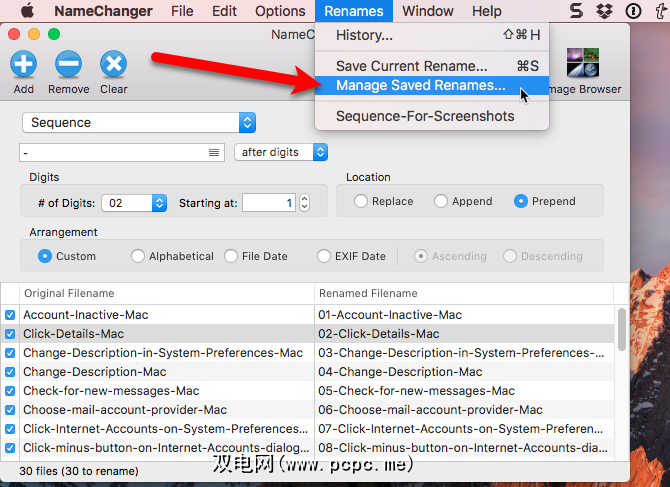
Task: Select File Date arrangement radio button
Action: pyautogui.click(x=231, y=256)
